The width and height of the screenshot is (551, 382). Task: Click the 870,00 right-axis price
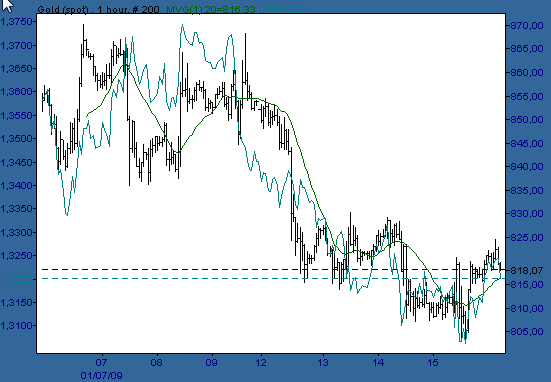click(526, 25)
